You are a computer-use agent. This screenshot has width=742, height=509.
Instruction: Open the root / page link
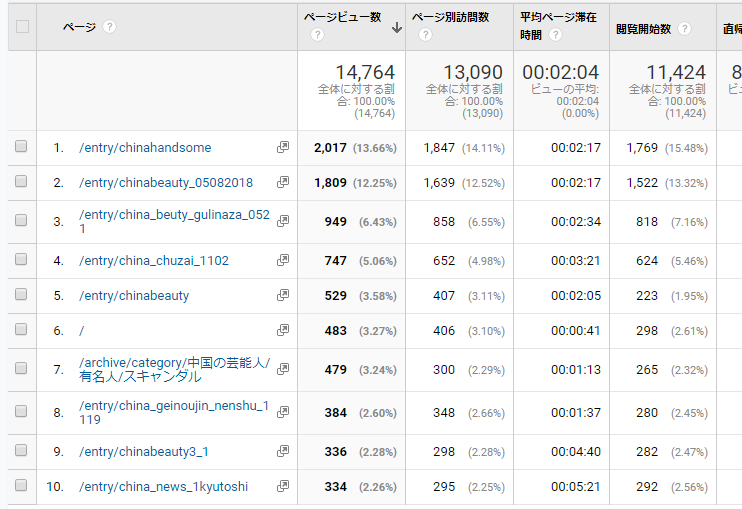81,331
